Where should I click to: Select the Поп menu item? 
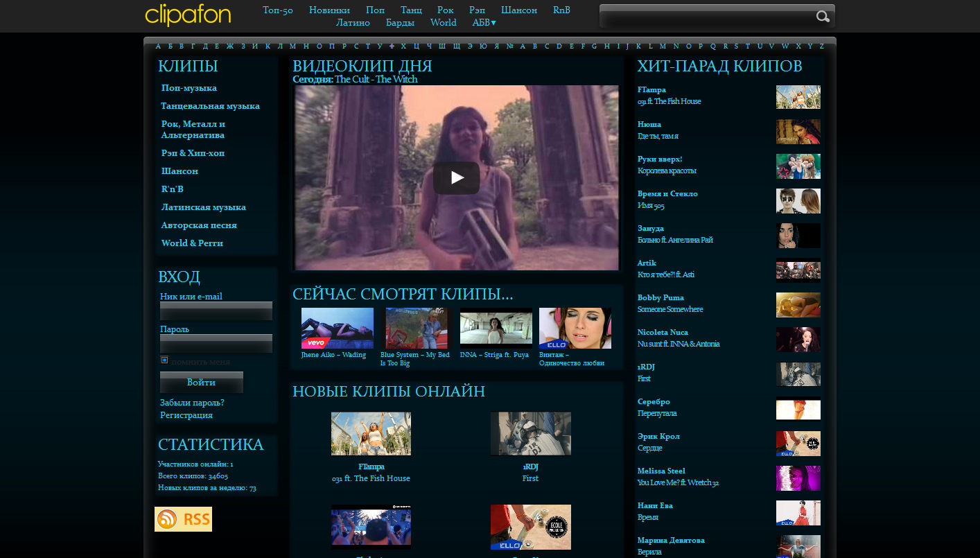(x=375, y=10)
